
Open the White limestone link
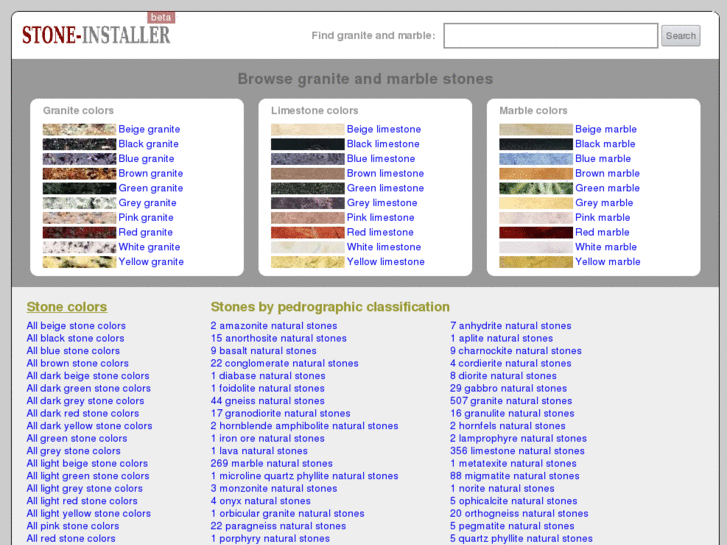click(384, 247)
